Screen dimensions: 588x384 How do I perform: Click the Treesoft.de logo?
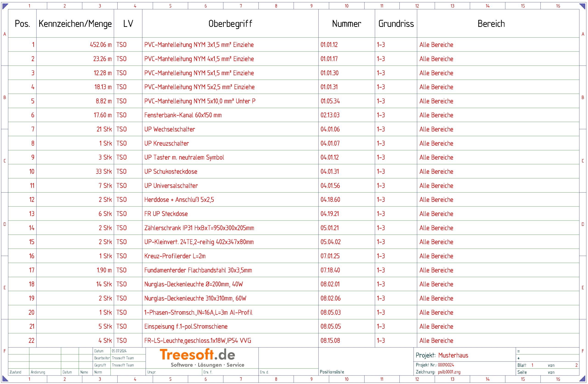[x=197, y=355]
